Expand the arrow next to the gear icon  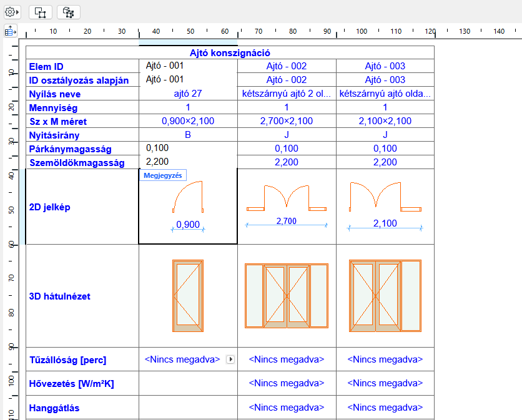[17, 11]
